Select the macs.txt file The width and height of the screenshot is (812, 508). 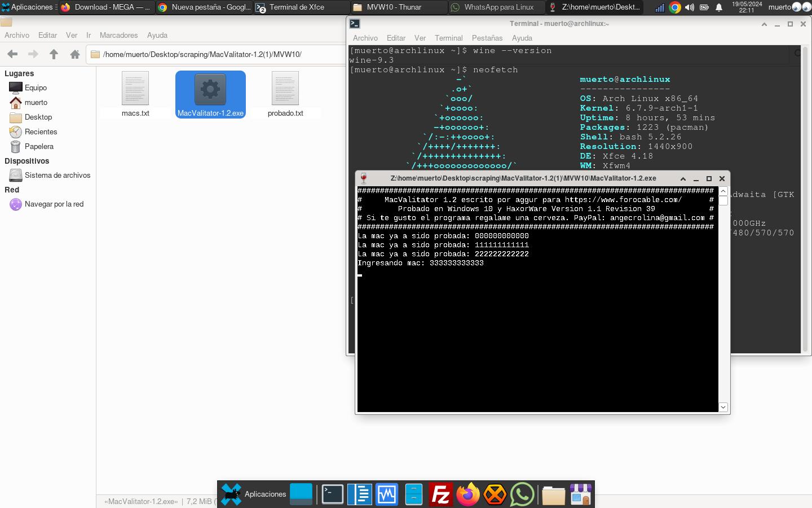(x=135, y=94)
